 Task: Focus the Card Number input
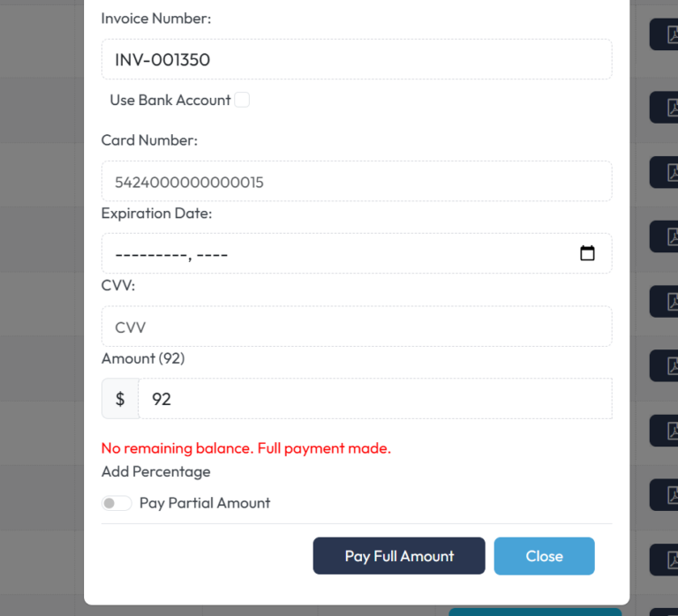(x=356, y=182)
